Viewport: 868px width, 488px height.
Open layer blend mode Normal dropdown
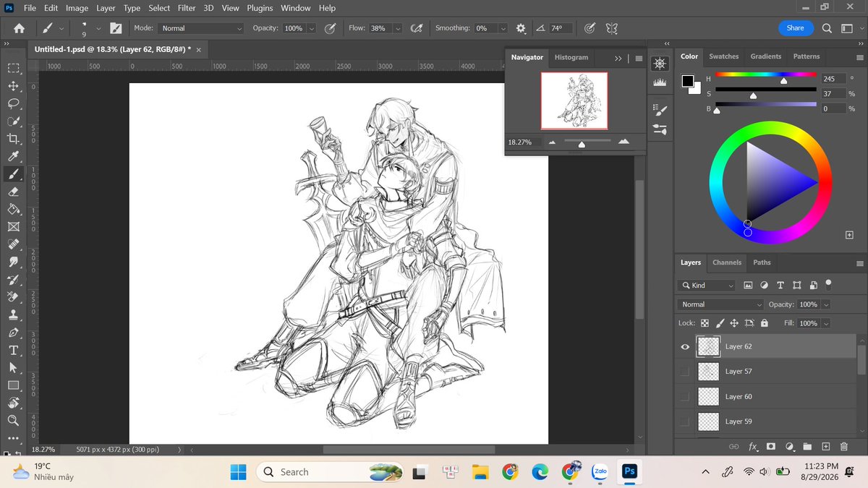coord(720,304)
